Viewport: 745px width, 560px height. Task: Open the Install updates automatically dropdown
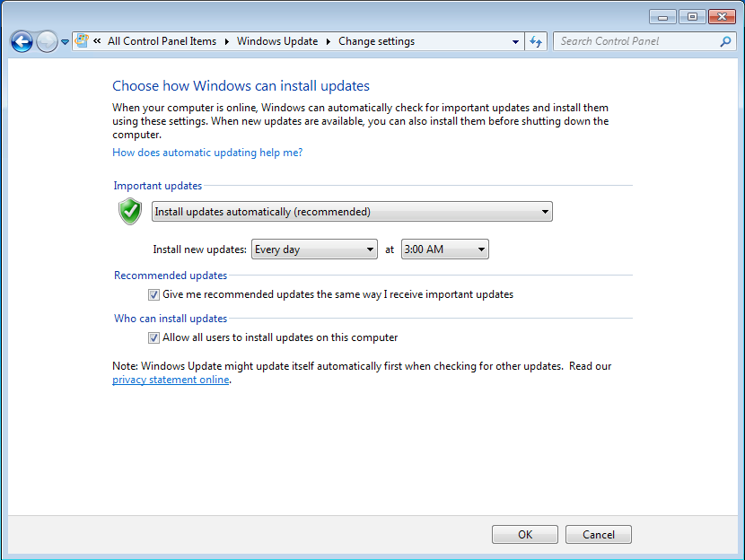(x=352, y=212)
